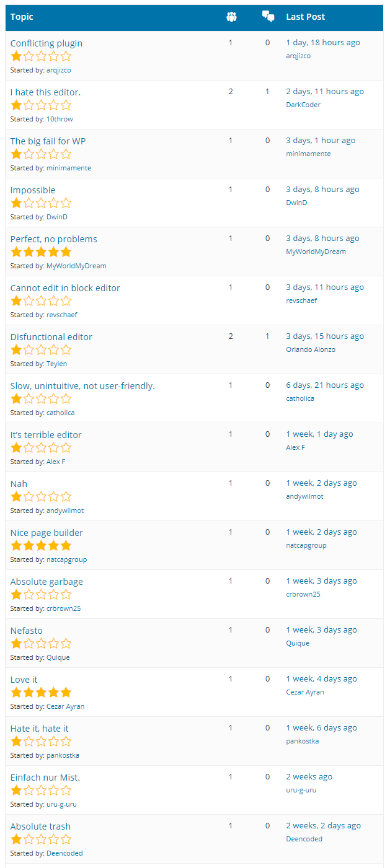390x868 pixels.
Task: Click the five-star rating under Perfect, no problems
Action: (x=41, y=252)
